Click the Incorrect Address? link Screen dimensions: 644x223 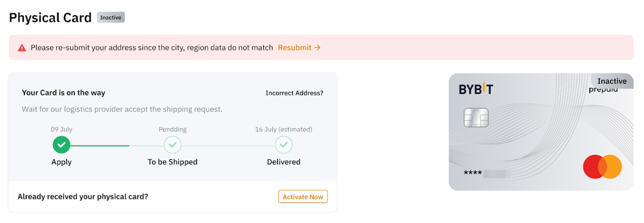click(294, 93)
